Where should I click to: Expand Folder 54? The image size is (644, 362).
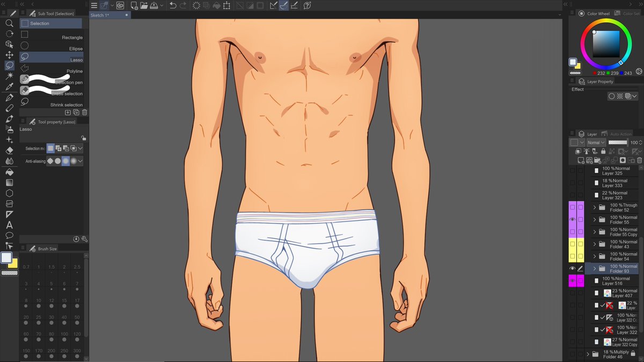pos(594,256)
